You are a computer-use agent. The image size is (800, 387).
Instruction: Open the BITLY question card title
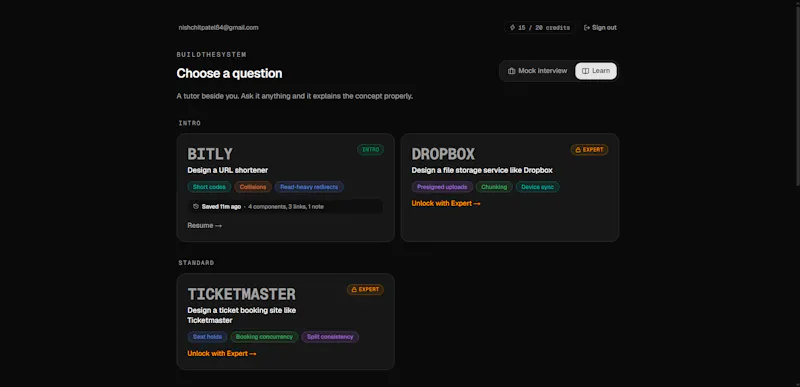pyautogui.click(x=210, y=154)
